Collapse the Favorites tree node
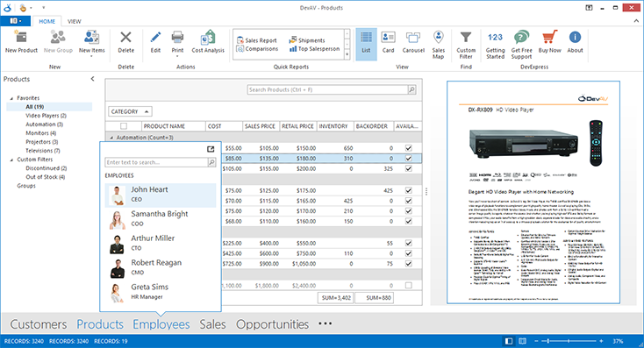This screenshot has height=348, width=644. coord(11,98)
